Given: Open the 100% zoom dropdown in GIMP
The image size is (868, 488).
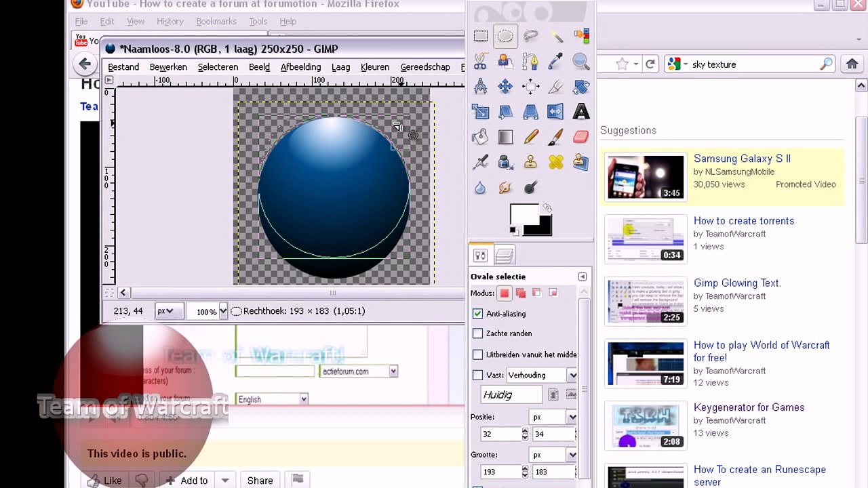Looking at the screenshot, I should click(x=223, y=311).
